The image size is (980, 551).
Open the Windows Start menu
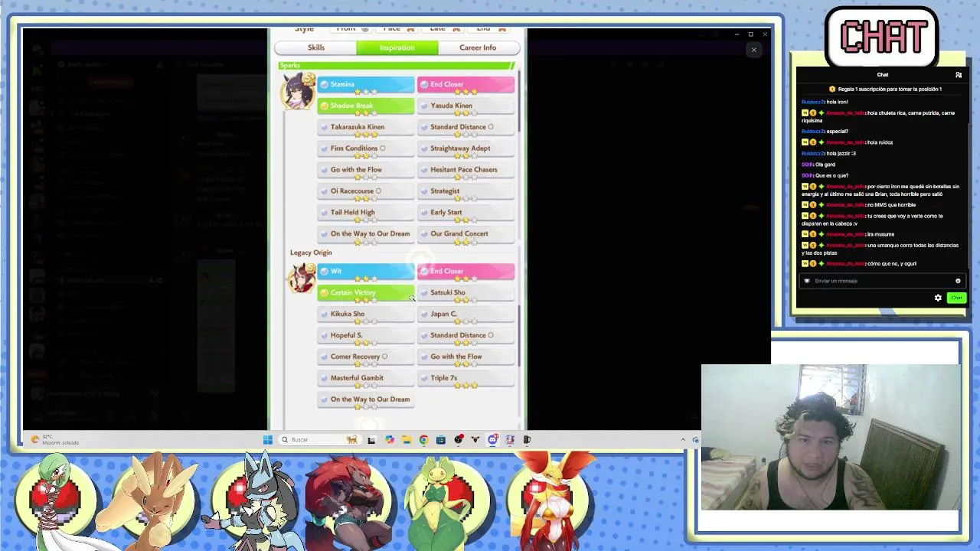[x=267, y=439]
